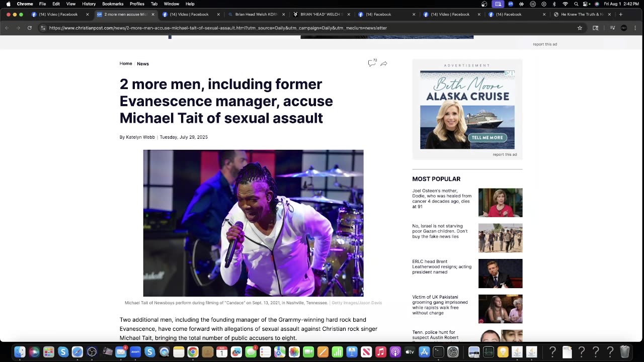Click 'report this ad' below Beth Moore ad

[505, 154]
